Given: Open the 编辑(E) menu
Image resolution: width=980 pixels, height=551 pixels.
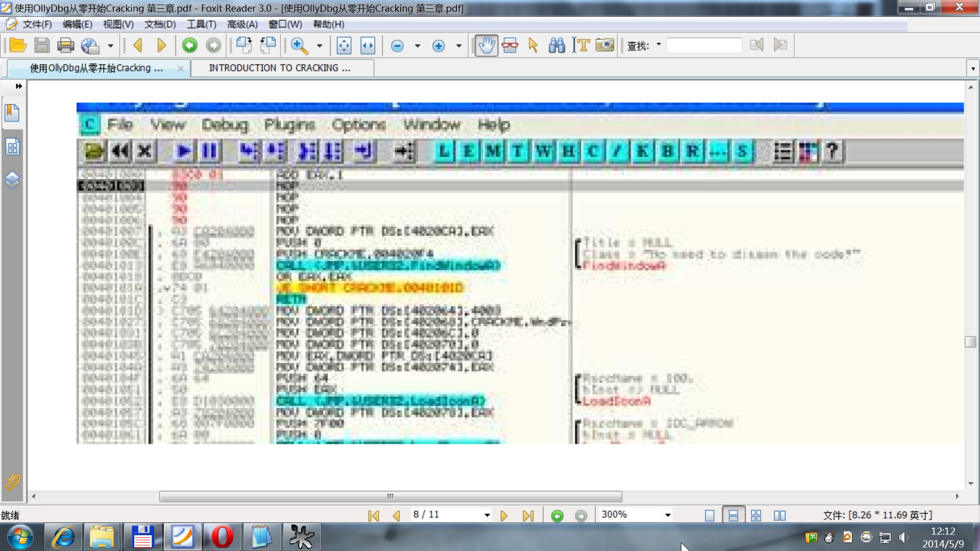Looking at the screenshot, I should coord(77,24).
